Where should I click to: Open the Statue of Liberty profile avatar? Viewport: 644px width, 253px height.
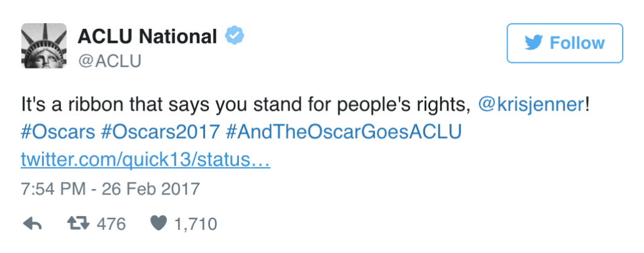[x=44, y=45]
